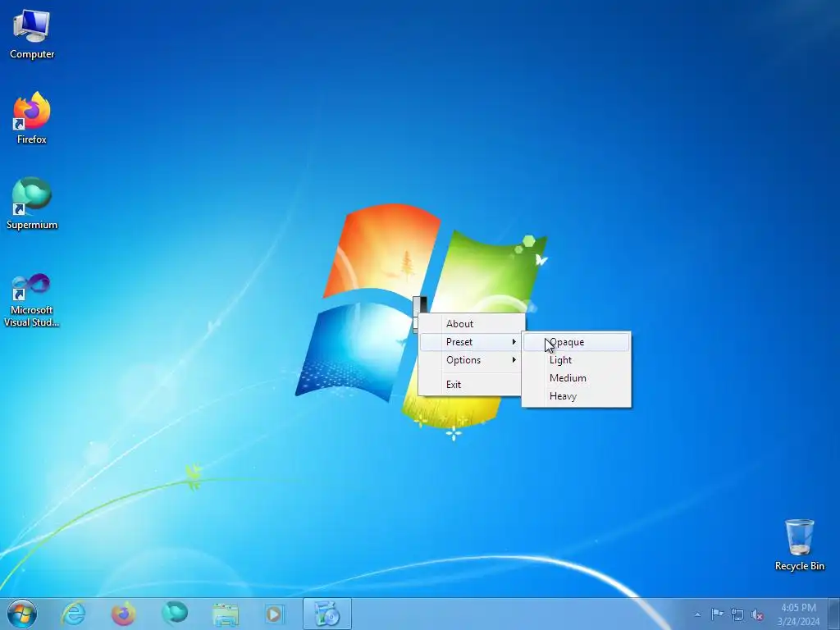Click the active installer taskbar button
Image resolution: width=840 pixels, height=630 pixels.
point(326,614)
